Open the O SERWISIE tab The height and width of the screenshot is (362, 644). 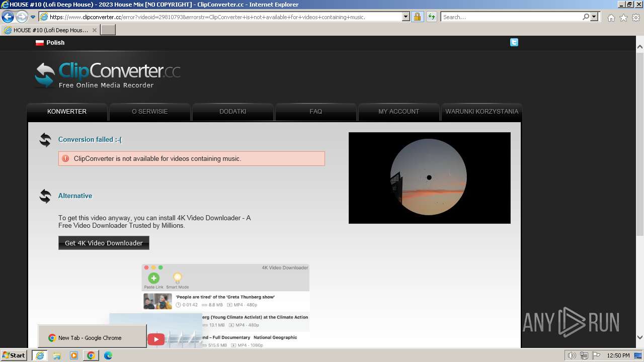150,112
